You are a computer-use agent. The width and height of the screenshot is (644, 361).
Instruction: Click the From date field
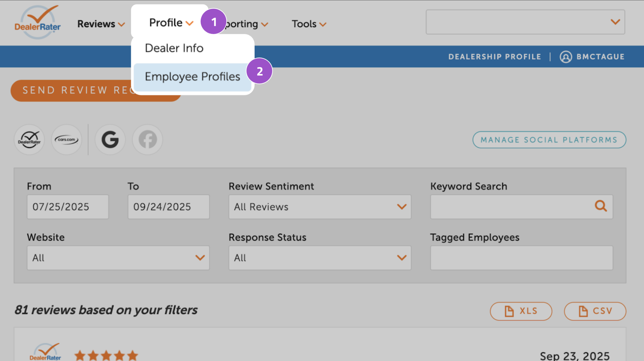click(x=68, y=207)
